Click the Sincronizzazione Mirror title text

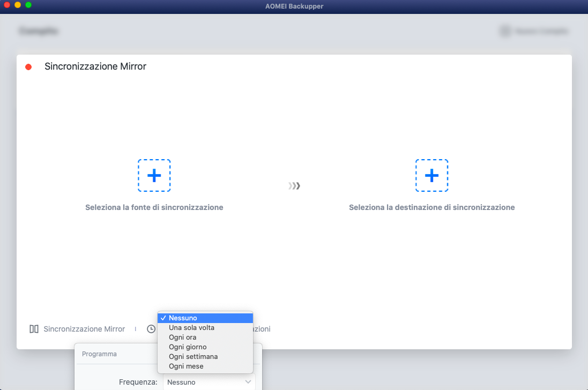[x=95, y=66]
